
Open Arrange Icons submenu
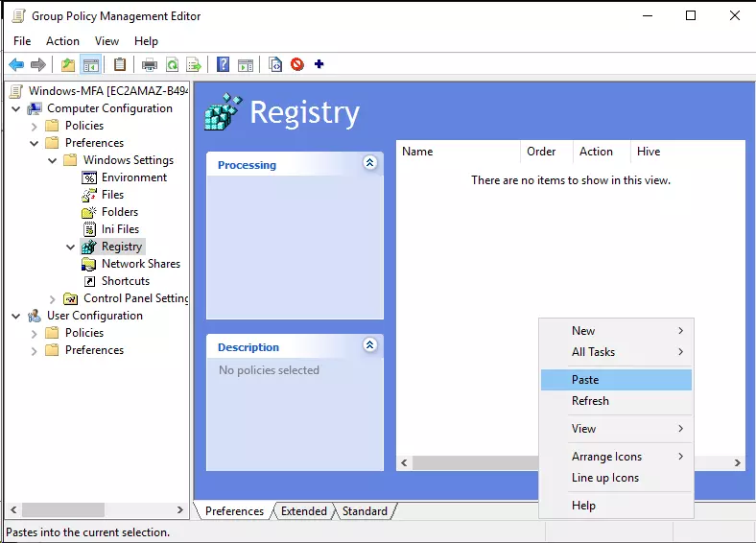616,457
